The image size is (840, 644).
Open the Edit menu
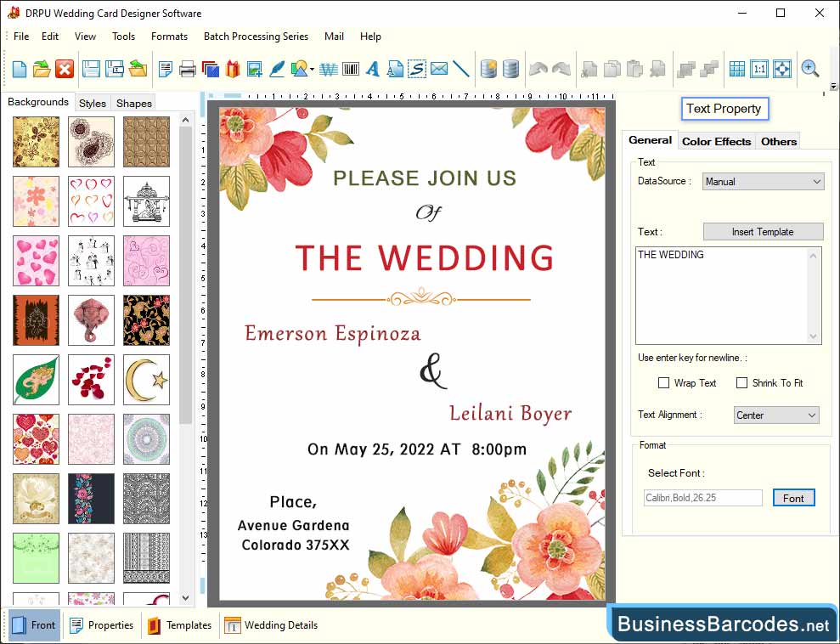[x=50, y=37]
